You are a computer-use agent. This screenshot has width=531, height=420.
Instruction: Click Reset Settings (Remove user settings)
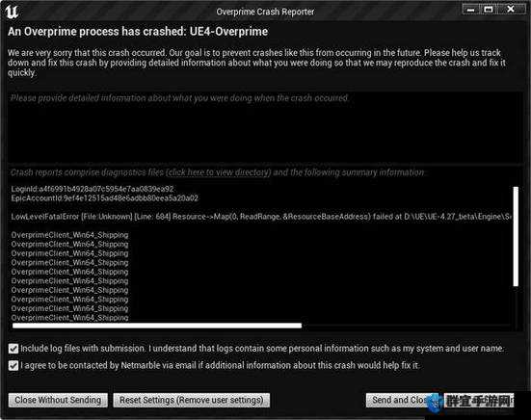coord(192,400)
